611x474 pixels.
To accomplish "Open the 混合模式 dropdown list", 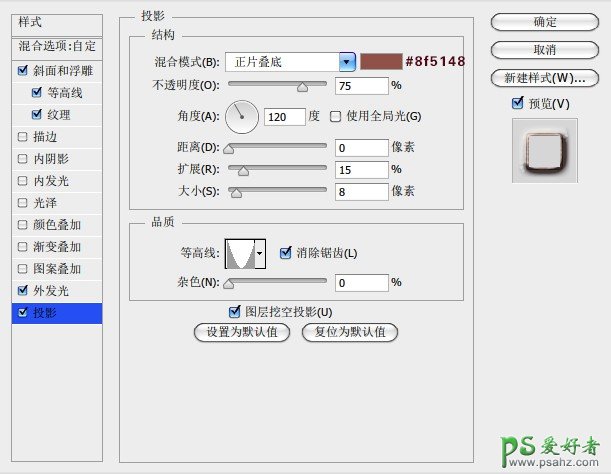I will coord(347,62).
